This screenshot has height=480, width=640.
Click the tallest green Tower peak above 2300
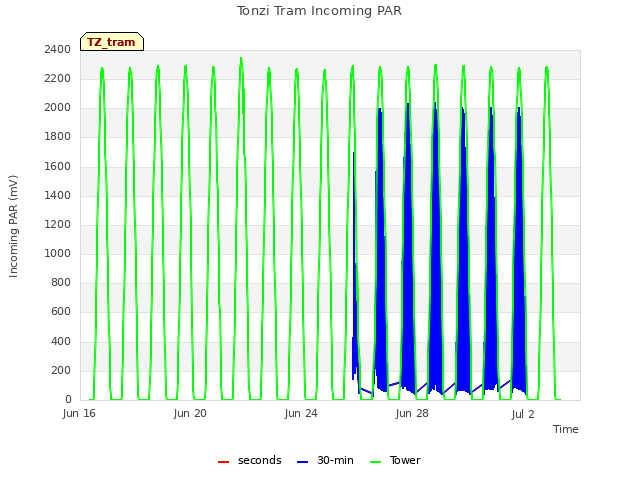[241, 59]
